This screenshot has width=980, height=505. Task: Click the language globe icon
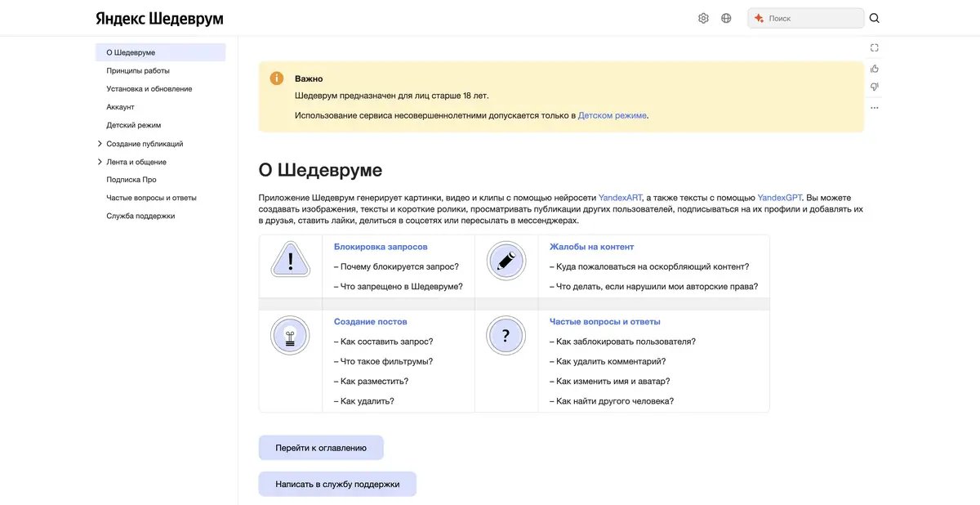[726, 18]
